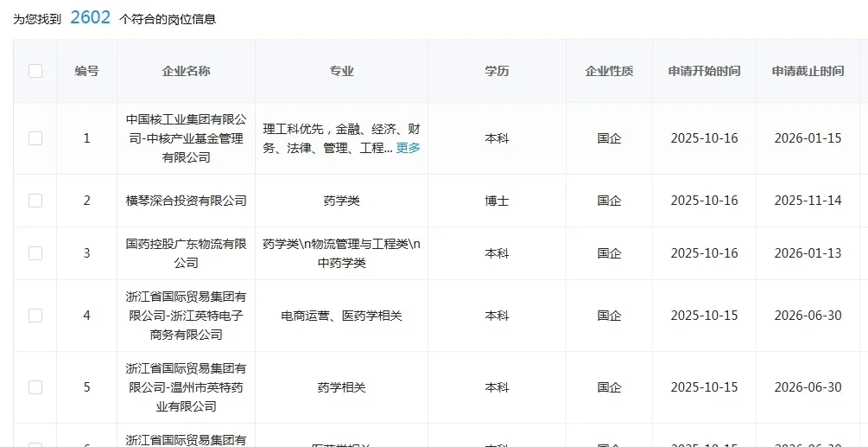Image resolution: width=868 pixels, height=447 pixels.
Task: Open 国药控股广东物流有限公司 entry
Action: click(x=186, y=253)
